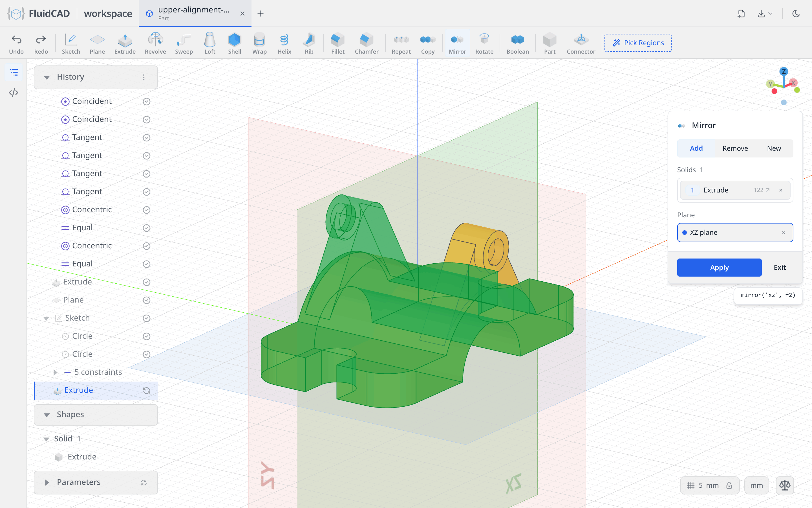Select the Sweep tool
The height and width of the screenshot is (508, 812).
pos(184,43)
